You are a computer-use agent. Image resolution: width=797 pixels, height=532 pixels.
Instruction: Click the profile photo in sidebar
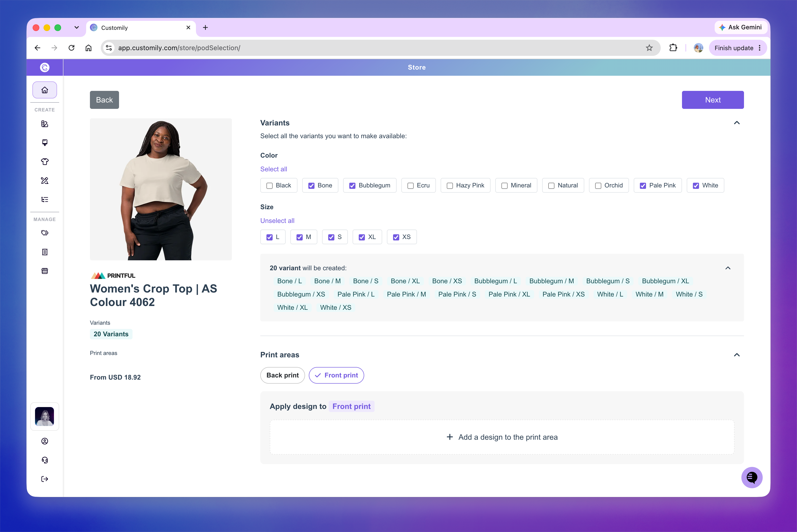44,416
